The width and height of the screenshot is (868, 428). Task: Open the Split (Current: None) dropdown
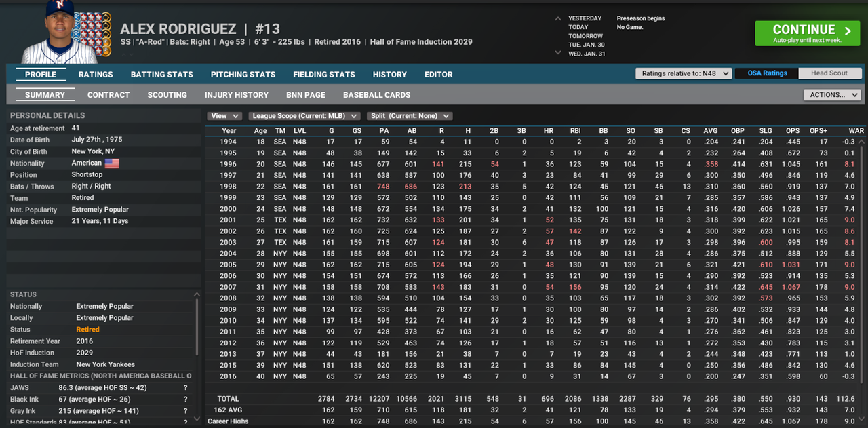point(410,116)
